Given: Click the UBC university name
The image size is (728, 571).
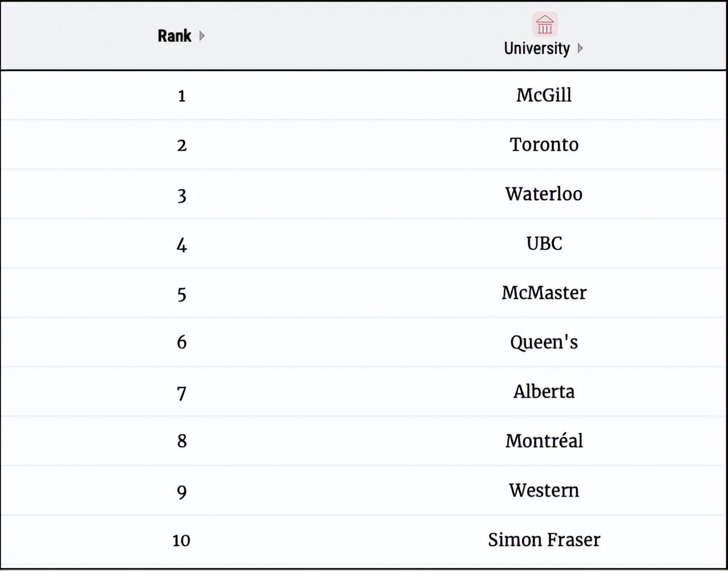Looking at the screenshot, I should pos(544,243).
